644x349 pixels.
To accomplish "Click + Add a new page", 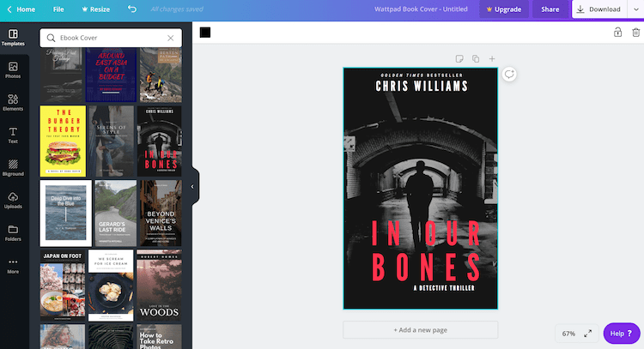I will point(421,330).
